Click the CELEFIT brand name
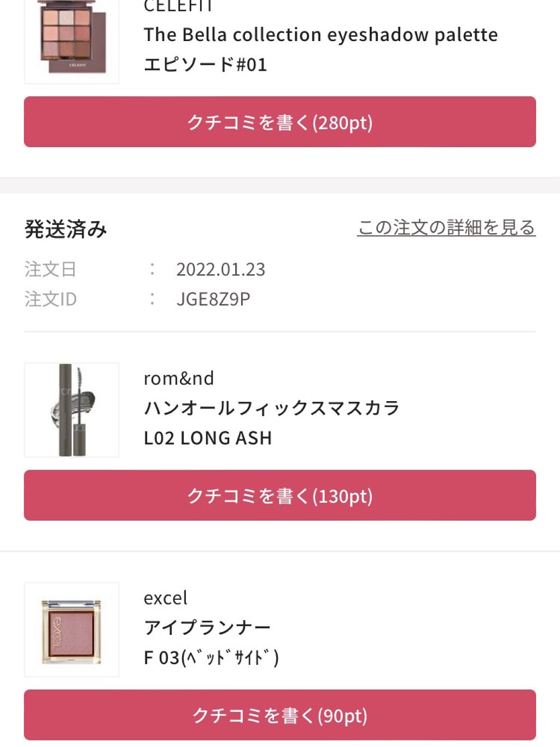The width and height of the screenshot is (560, 747). pos(178,7)
